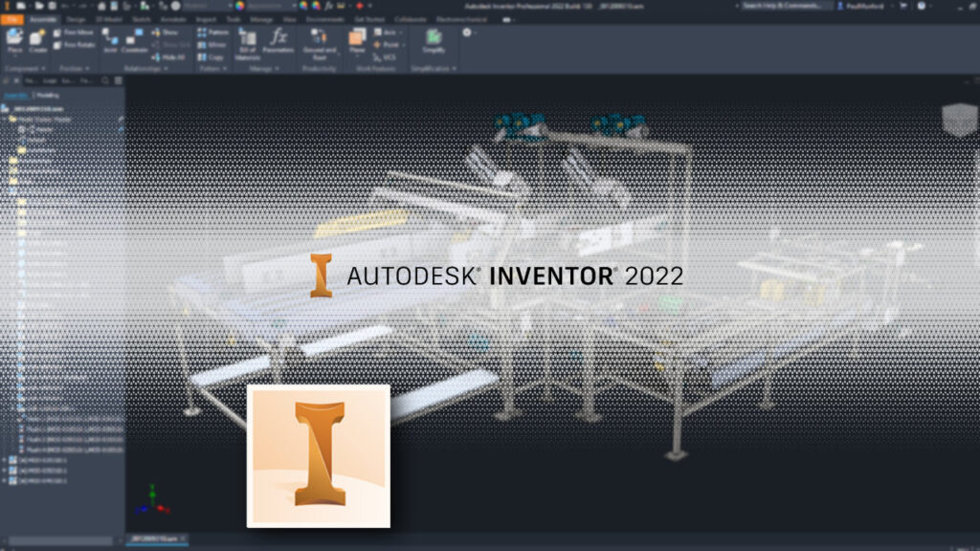
Task: Click the Save icon in quick access toolbar
Action: [52, 7]
